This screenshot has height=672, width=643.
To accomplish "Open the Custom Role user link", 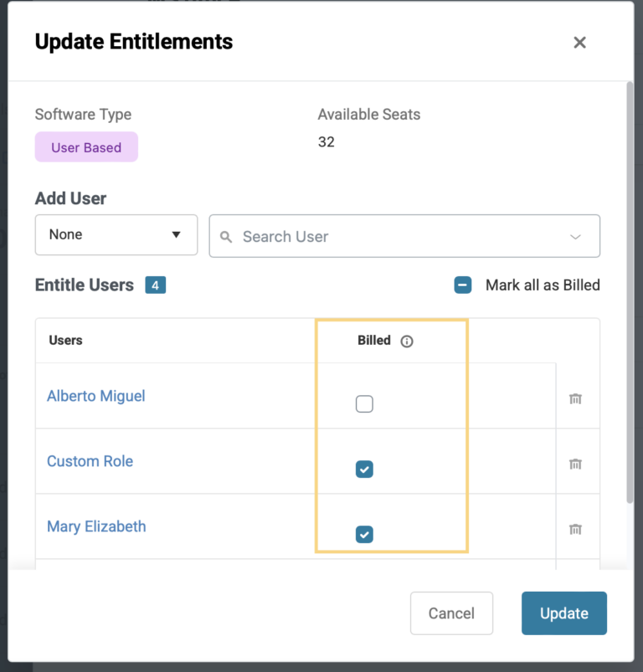I will pyautogui.click(x=90, y=461).
